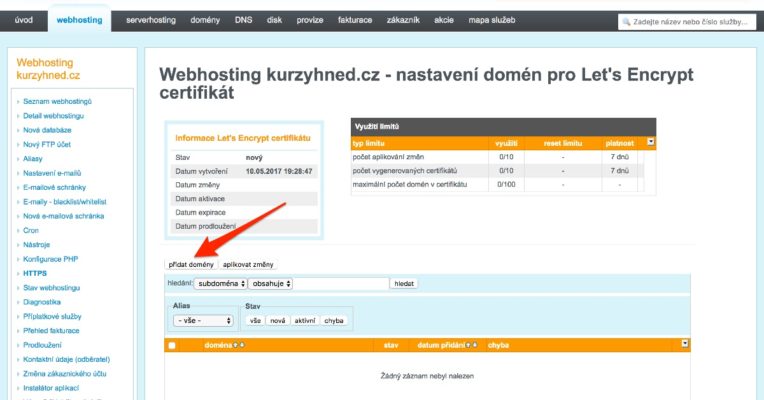The height and width of the screenshot is (400, 764).
Task: Open the obsahuje condition dropdown
Action: pyautogui.click(x=270, y=284)
